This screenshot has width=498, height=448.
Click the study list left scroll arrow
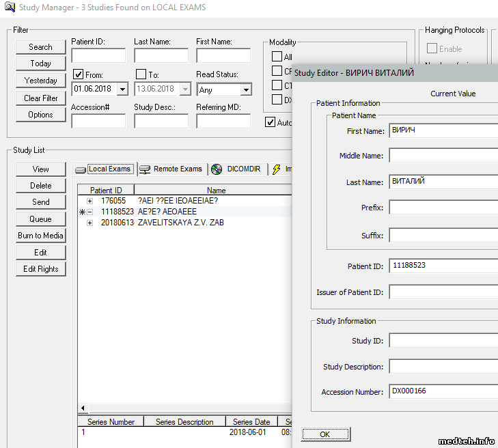pos(83,408)
